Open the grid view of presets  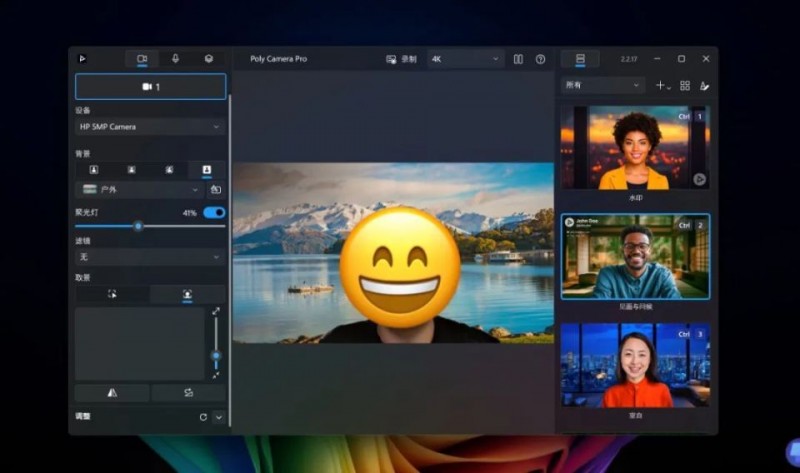(685, 86)
